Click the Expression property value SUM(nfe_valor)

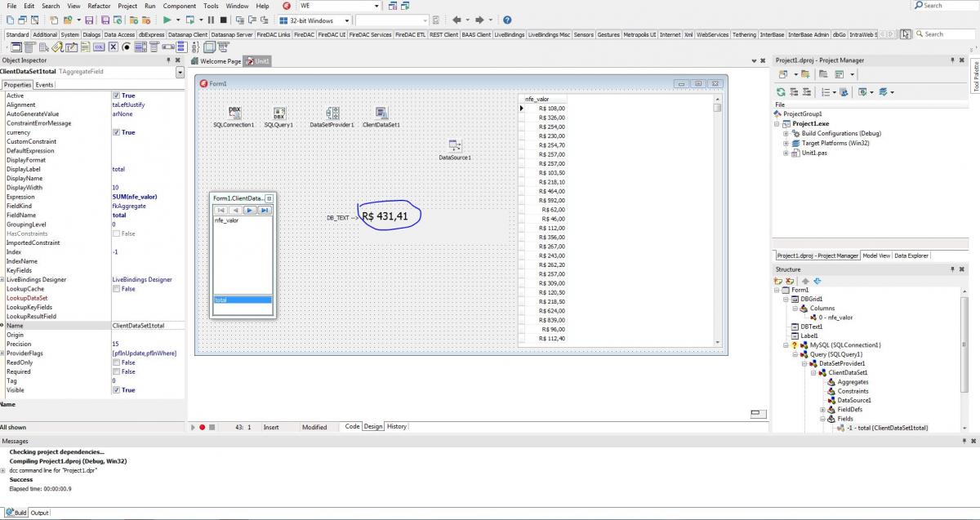(x=135, y=197)
